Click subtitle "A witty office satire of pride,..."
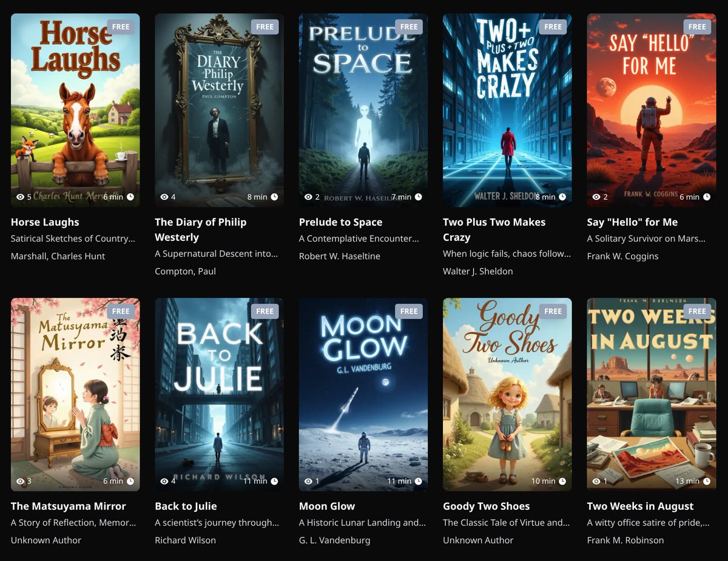728x561 pixels. point(649,523)
